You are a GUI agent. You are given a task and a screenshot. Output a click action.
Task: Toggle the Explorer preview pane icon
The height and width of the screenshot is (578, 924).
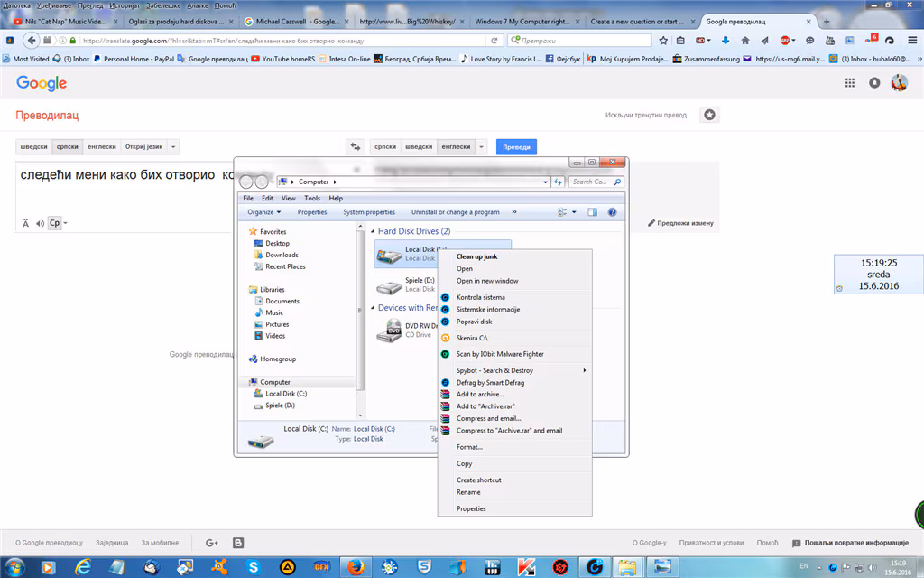click(x=592, y=212)
